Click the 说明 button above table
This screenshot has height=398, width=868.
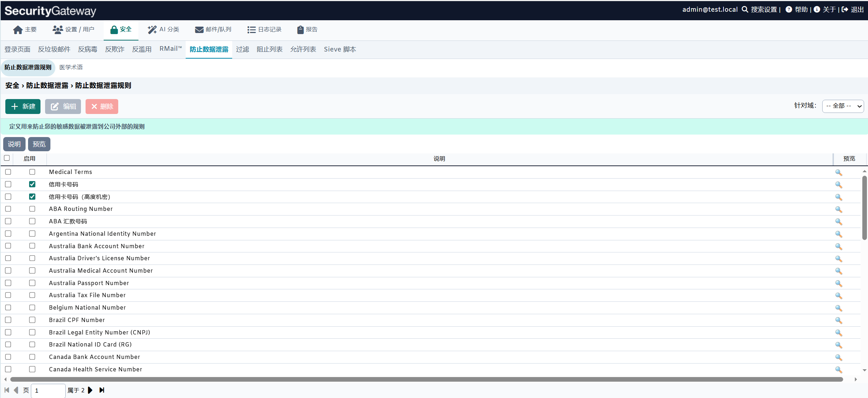pyautogui.click(x=14, y=144)
